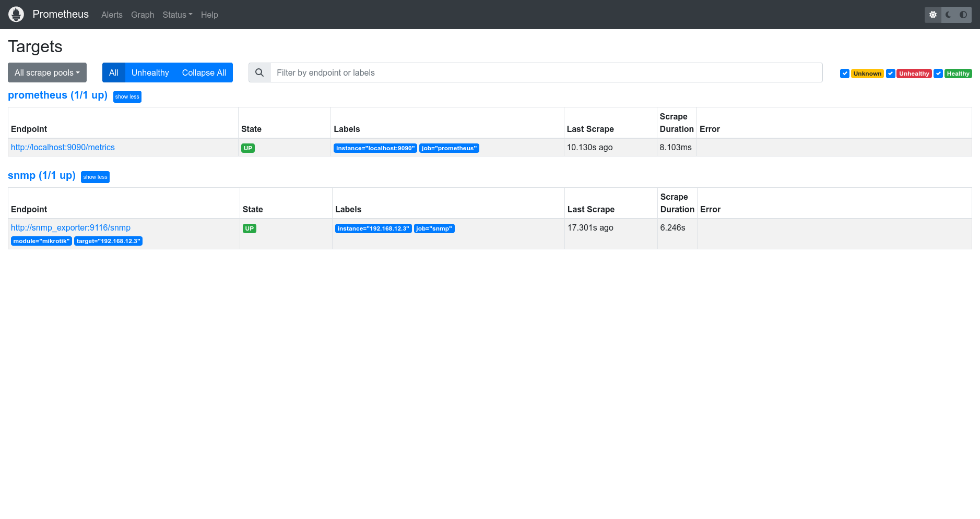Open http://localhost:9090/metrics endpoint link

pos(63,147)
